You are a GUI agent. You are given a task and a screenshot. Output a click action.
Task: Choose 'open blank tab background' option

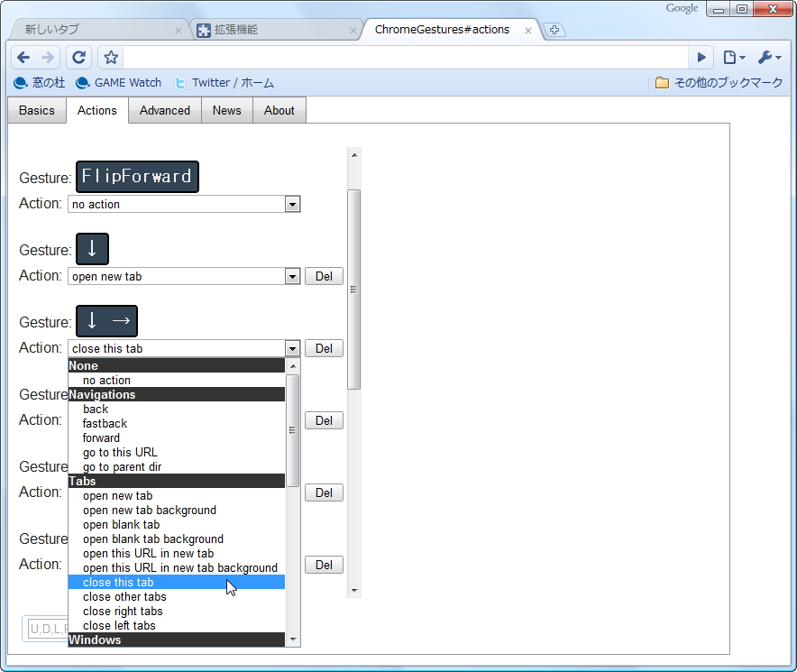tap(177, 539)
